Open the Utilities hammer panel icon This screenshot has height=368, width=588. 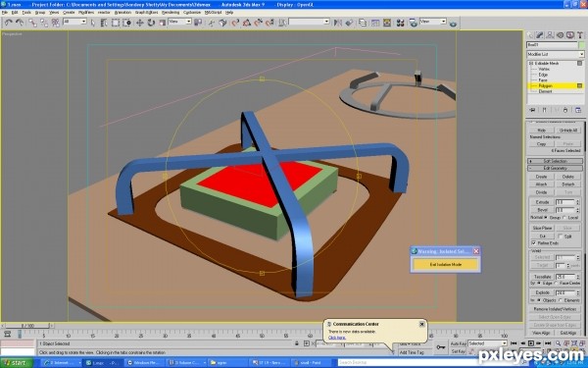(x=580, y=35)
